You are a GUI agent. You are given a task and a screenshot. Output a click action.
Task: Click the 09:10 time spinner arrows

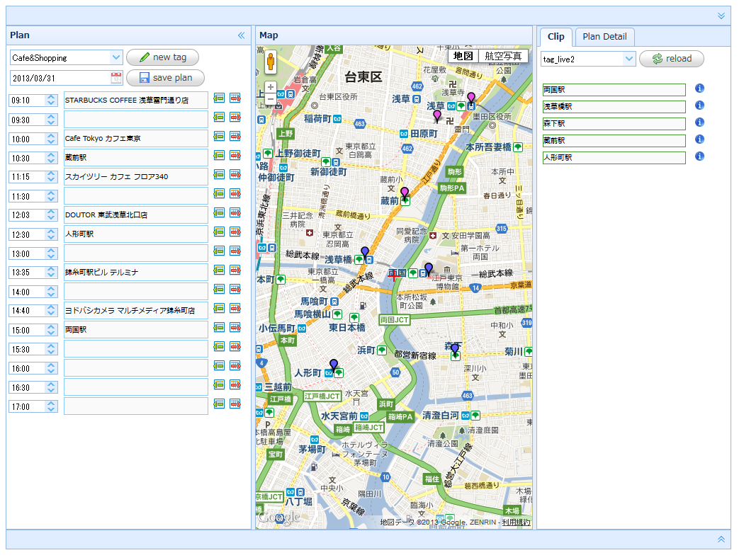(51, 101)
